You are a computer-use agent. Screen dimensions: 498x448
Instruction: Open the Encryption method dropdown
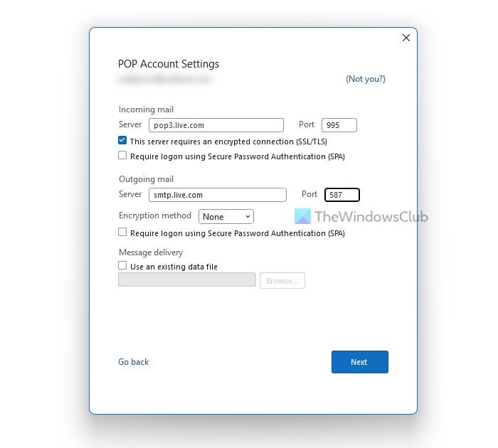point(226,217)
